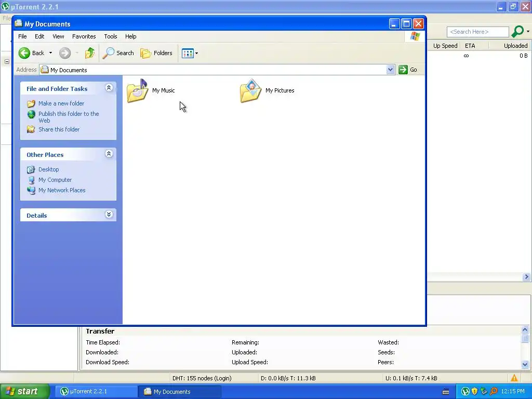The height and width of the screenshot is (399, 532).
Task: Click the µTorrent search input field
Action: point(478,32)
